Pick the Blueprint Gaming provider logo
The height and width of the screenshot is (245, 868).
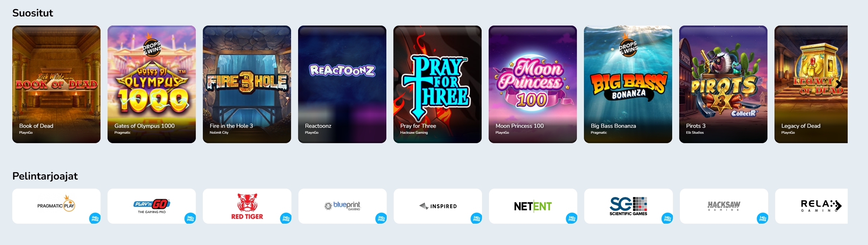[343, 206]
